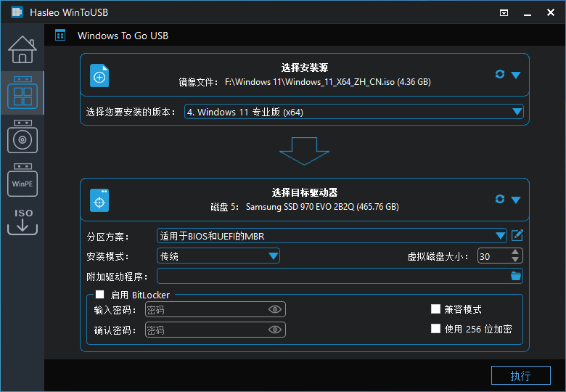Open the installation mode dropdown
The width and height of the screenshot is (566, 392).
click(x=218, y=256)
